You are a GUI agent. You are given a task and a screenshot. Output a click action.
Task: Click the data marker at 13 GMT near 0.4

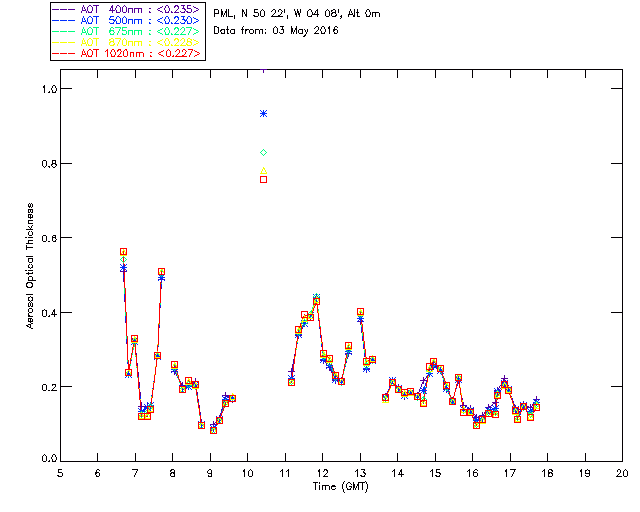360,312
